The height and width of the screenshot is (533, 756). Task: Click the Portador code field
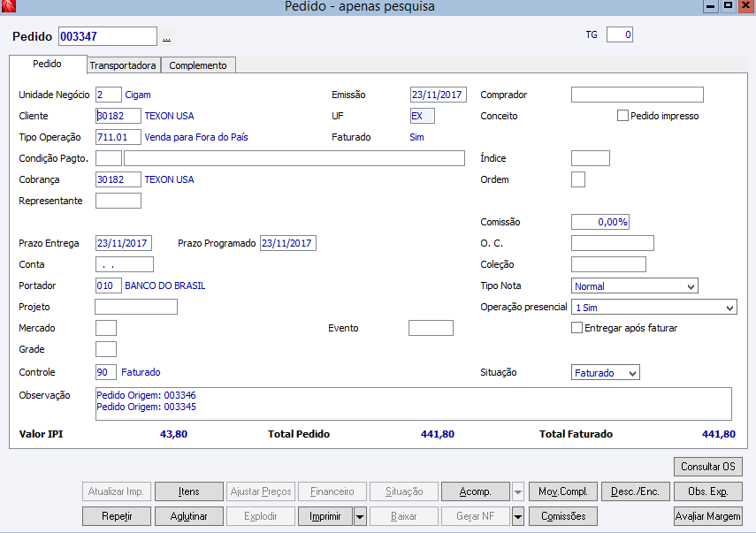(109, 286)
